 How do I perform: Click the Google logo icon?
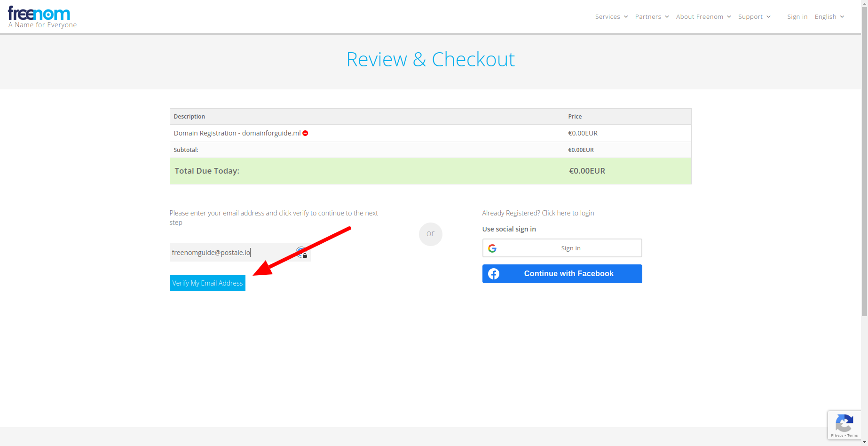tap(492, 248)
